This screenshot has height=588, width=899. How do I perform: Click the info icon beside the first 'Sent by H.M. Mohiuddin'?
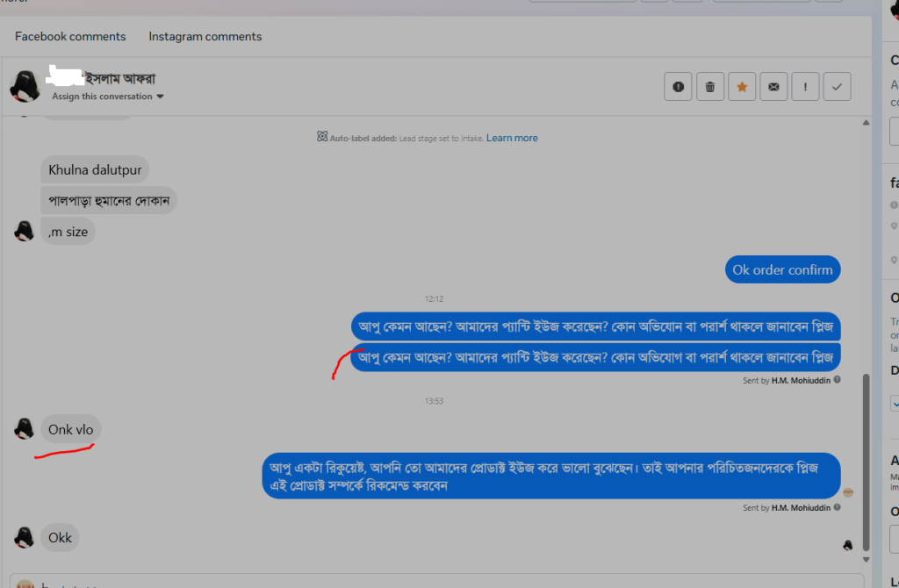point(837,380)
